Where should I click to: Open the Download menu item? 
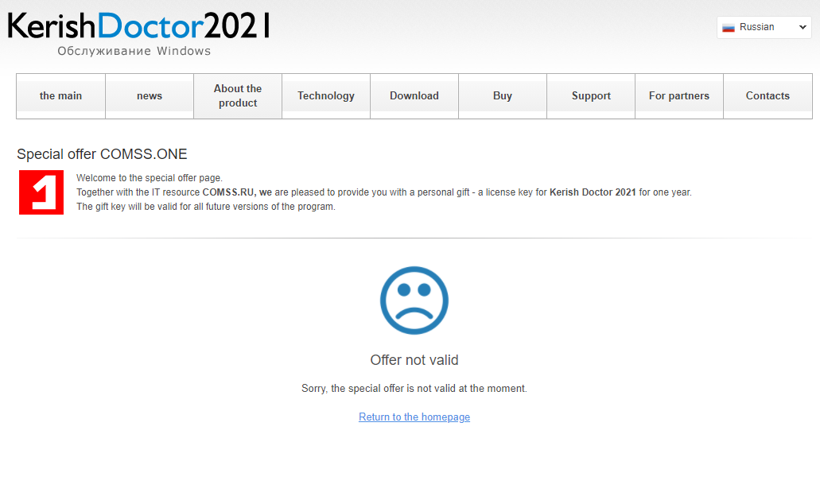coord(414,96)
